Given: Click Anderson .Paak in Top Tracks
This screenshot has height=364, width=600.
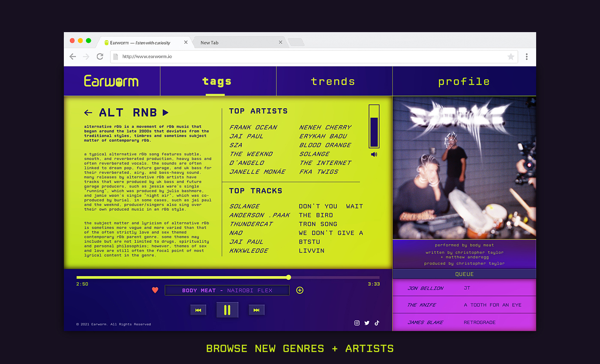Looking at the screenshot, I should [x=260, y=215].
